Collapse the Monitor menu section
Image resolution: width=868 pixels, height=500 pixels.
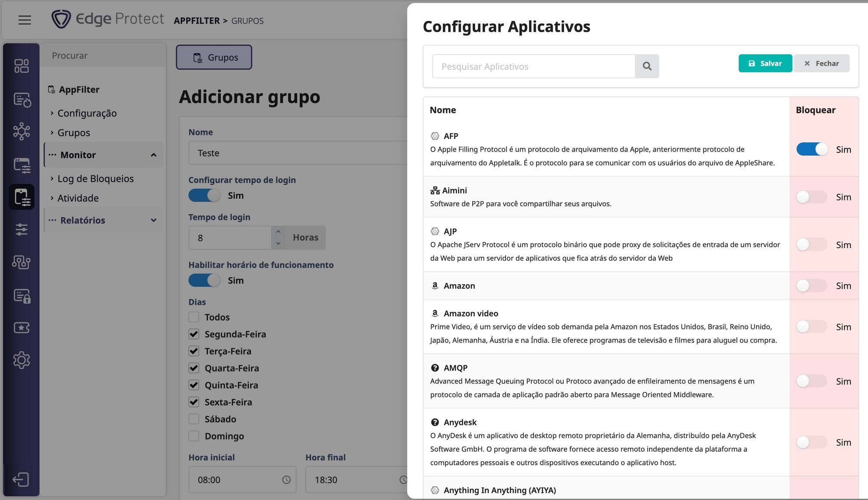[154, 155]
